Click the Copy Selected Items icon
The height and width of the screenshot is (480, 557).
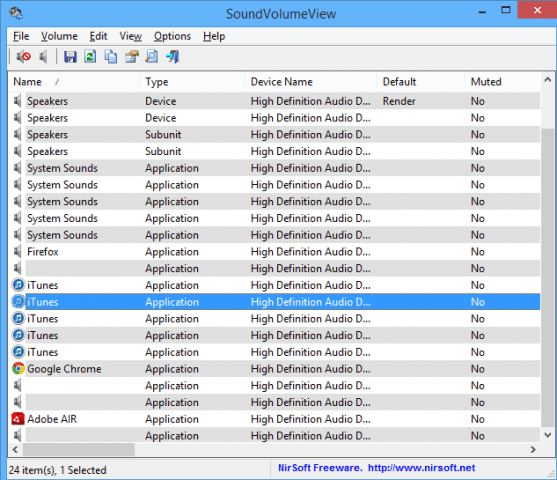pos(111,56)
